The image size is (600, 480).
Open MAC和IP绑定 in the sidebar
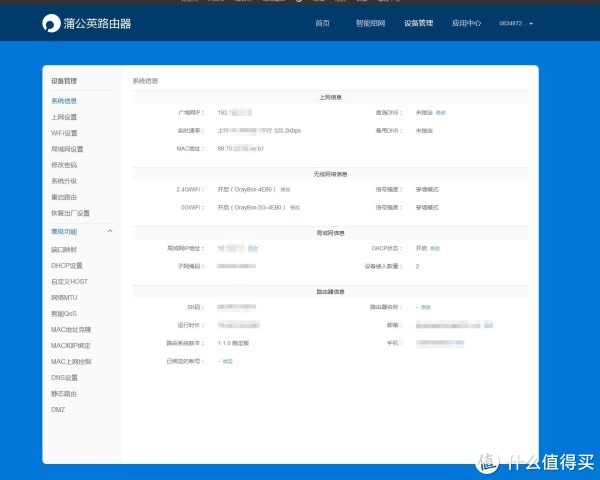click(71, 346)
